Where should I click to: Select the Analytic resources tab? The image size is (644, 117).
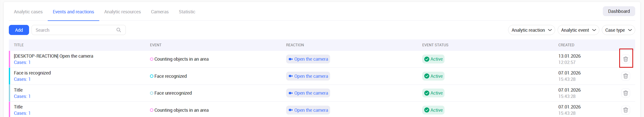pos(122,12)
